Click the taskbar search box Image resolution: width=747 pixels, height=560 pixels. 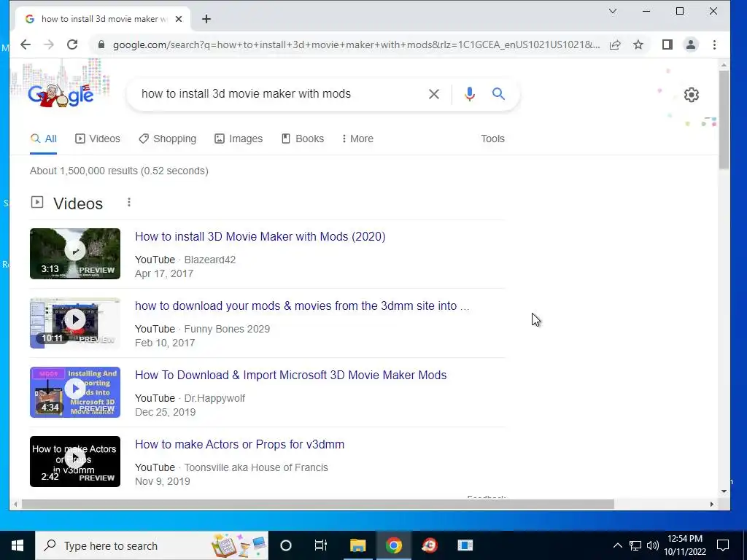tap(152, 545)
